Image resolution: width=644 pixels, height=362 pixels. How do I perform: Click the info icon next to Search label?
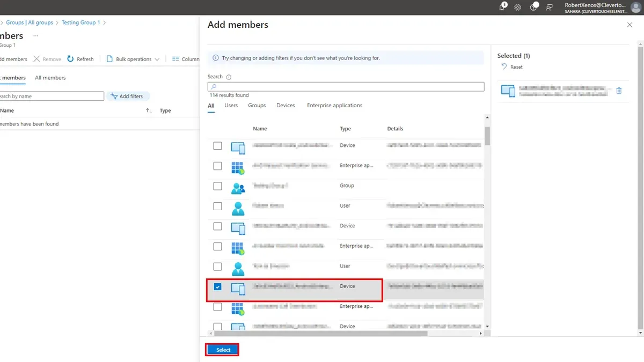[x=229, y=77]
